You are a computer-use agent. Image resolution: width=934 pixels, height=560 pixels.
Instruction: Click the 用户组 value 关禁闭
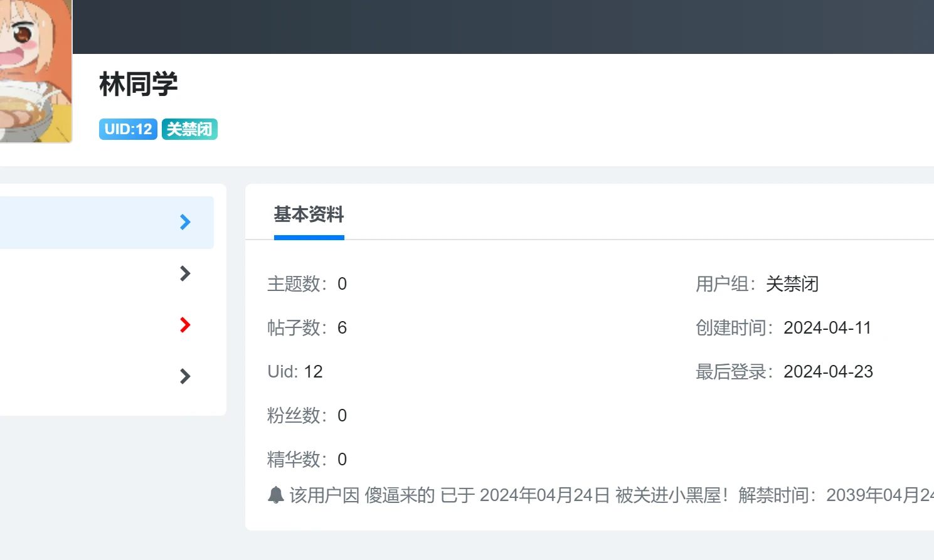click(792, 284)
